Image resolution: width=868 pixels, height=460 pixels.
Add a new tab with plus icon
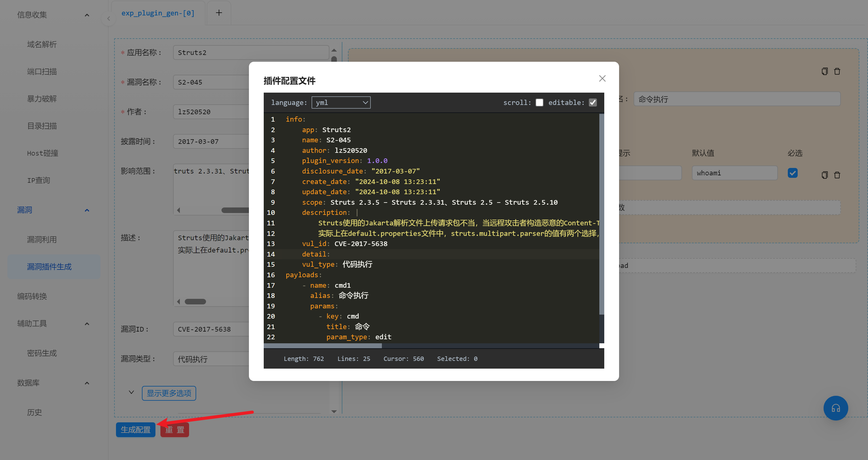(219, 13)
